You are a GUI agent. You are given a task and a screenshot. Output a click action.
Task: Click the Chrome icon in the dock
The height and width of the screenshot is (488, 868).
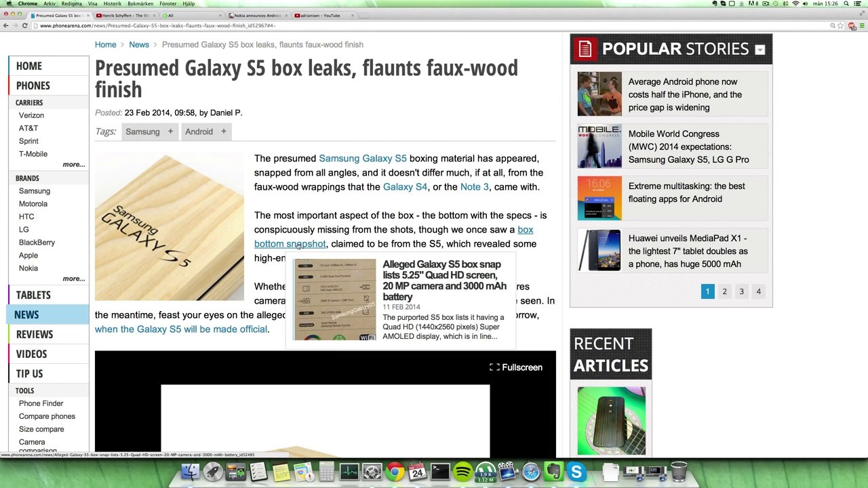(x=395, y=471)
